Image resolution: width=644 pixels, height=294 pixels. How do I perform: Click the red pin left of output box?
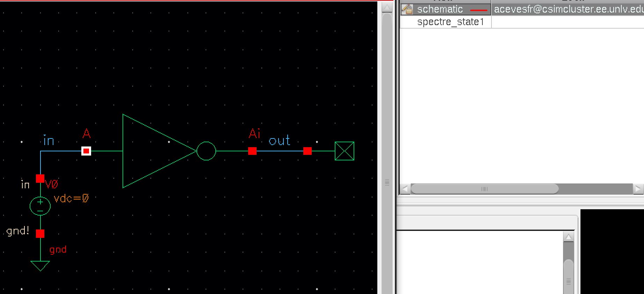pyautogui.click(x=308, y=151)
